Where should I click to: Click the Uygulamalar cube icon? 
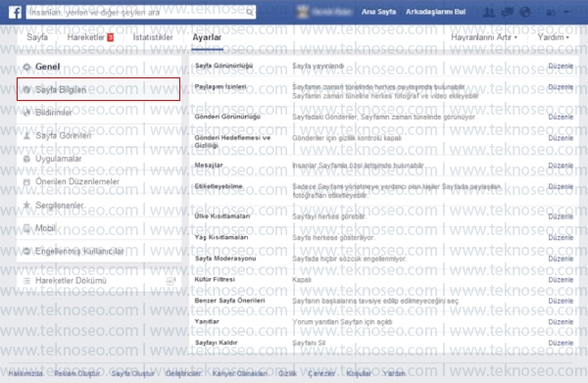coord(26,159)
